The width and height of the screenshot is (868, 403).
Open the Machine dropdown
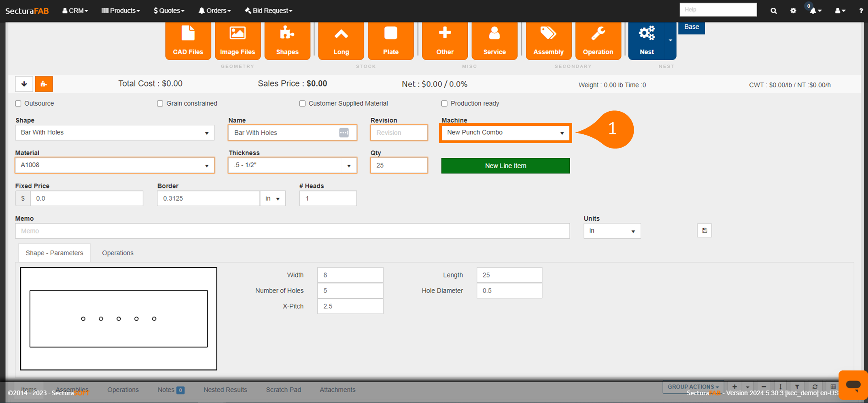pyautogui.click(x=505, y=133)
